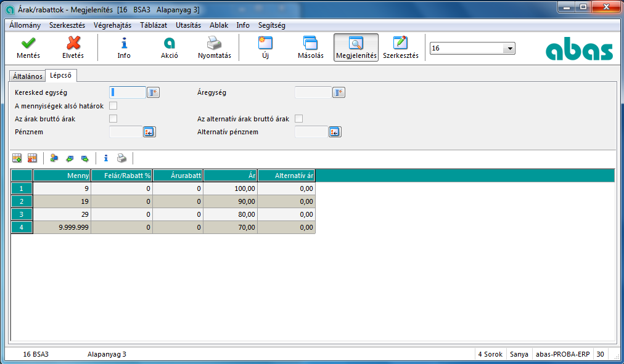Select row header 2 in table
Viewport: 624px width, 364px height.
(x=22, y=201)
